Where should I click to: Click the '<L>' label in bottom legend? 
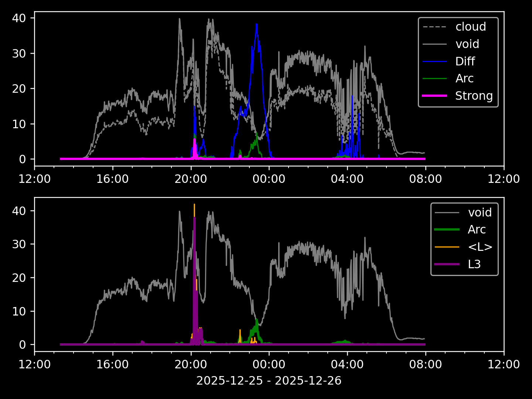(480, 247)
